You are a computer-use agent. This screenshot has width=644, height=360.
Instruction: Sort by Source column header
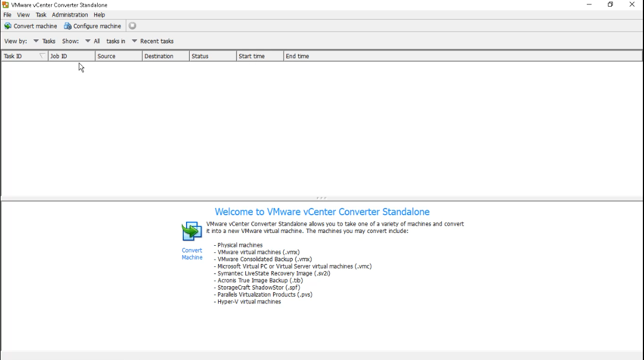[x=119, y=56]
